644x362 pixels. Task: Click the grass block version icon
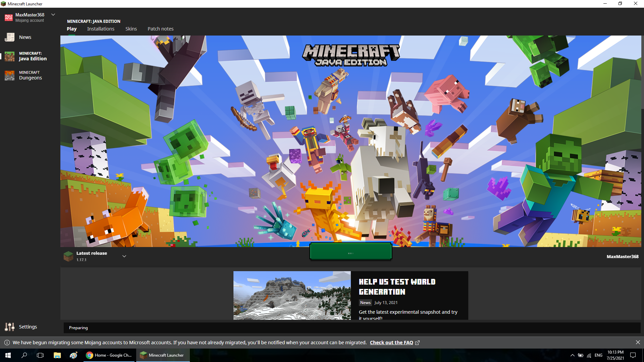pyautogui.click(x=68, y=256)
